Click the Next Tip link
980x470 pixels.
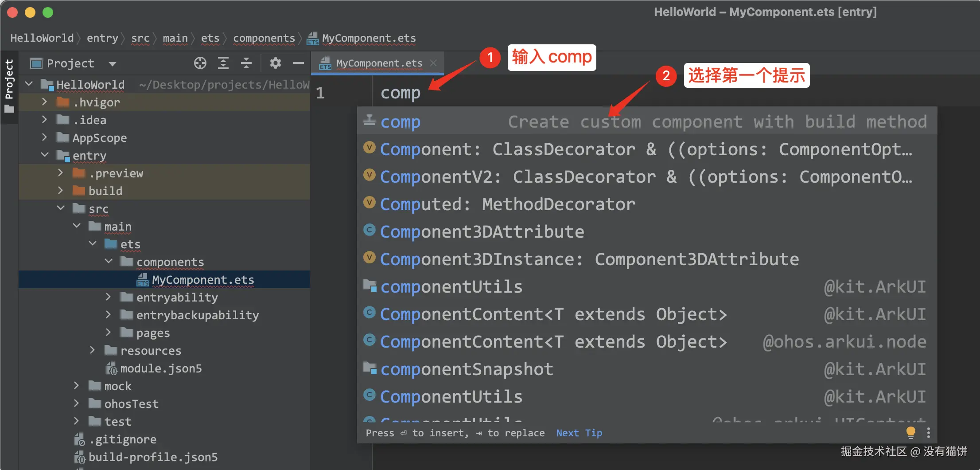point(579,433)
